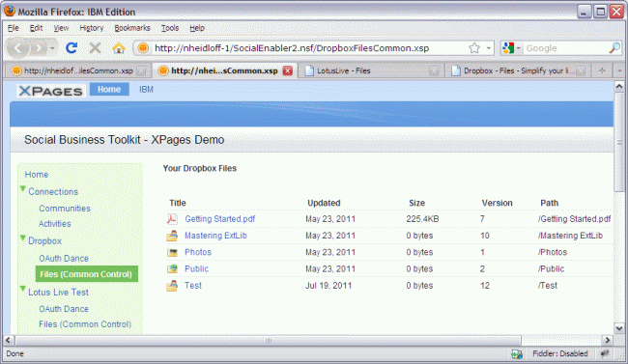Run search with the magnifier icon
The width and height of the screenshot is (628, 364).
click(614, 48)
